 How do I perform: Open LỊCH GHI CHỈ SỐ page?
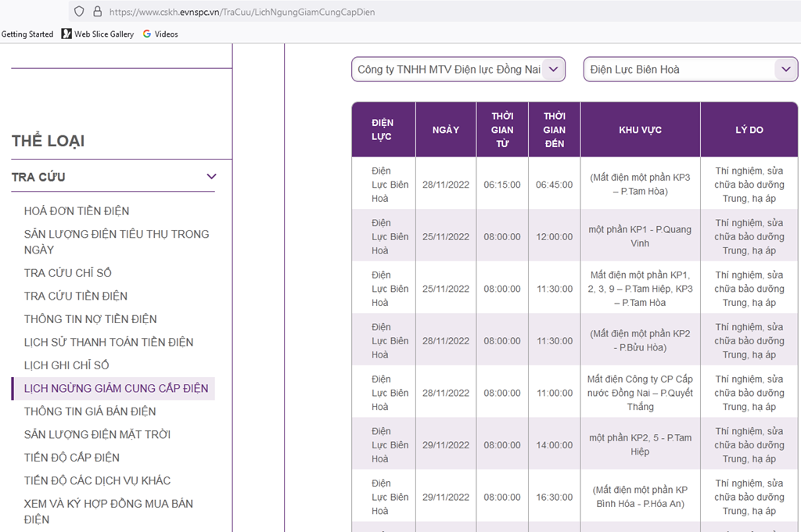coord(66,365)
